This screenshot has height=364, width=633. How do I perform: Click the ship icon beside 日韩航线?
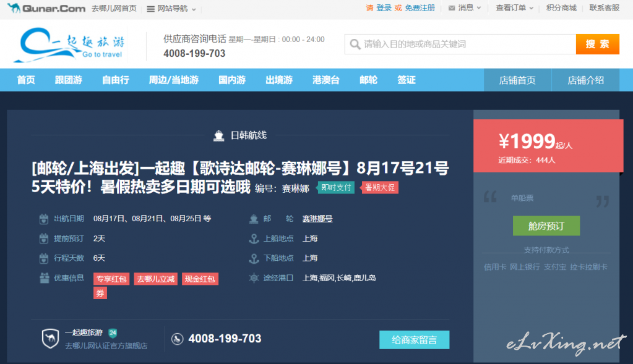[219, 136]
